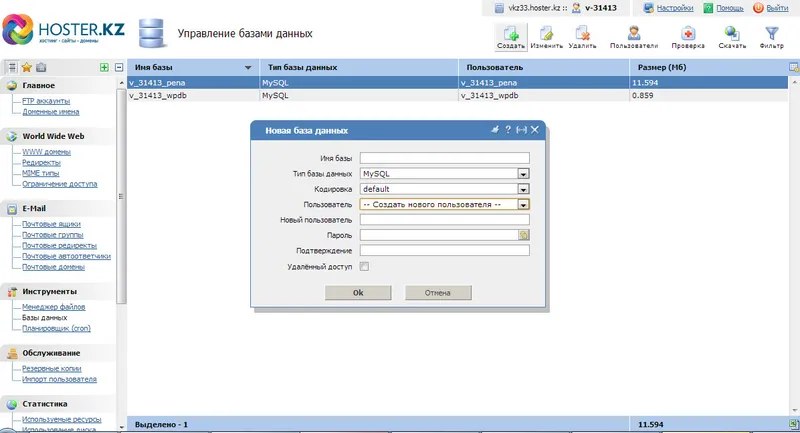Sort by Имя базы column arrow
The height and width of the screenshot is (433, 800).
[x=248, y=67]
